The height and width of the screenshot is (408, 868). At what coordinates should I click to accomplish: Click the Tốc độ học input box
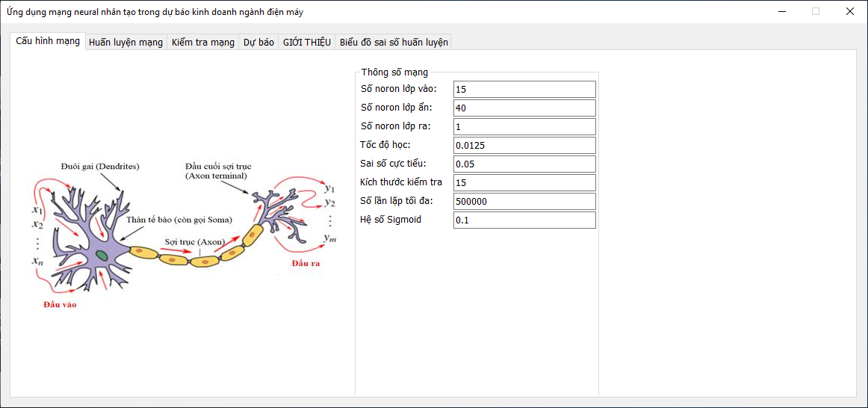pyautogui.click(x=524, y=146)
